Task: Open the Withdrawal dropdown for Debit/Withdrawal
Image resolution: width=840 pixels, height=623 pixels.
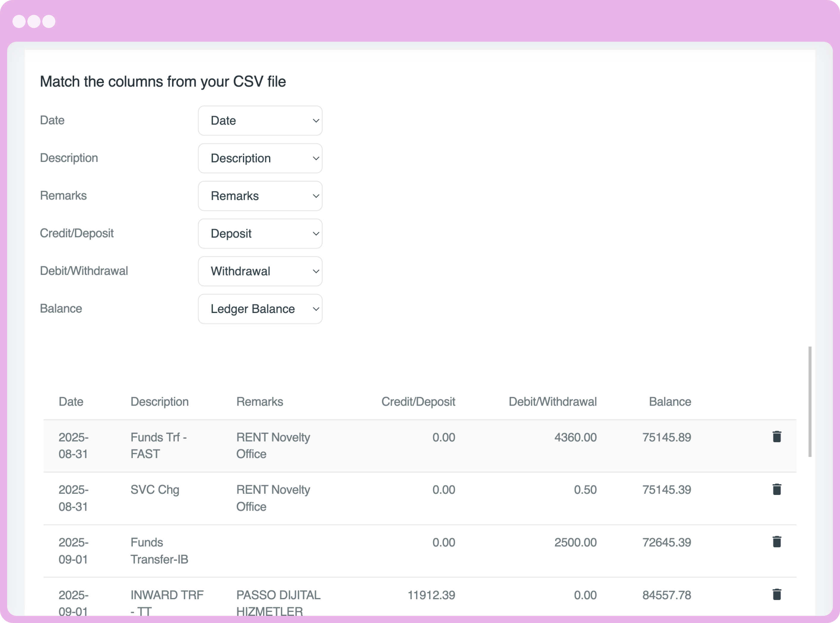Action: [x=260, y=271]
